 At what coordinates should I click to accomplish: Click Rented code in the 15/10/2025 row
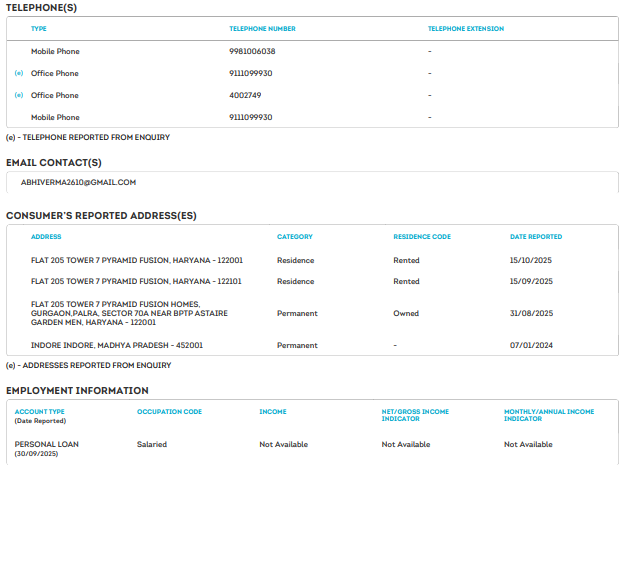(406, 260)
